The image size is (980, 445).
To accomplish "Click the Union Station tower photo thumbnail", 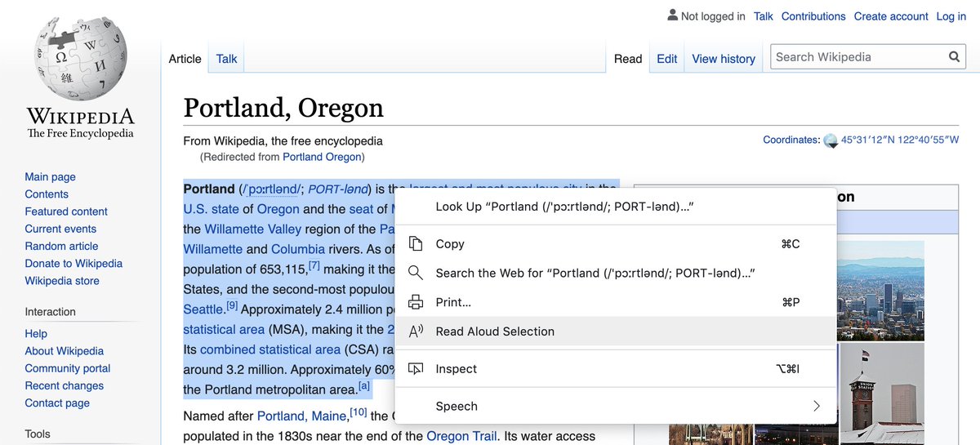I will [x=883, y=394].
